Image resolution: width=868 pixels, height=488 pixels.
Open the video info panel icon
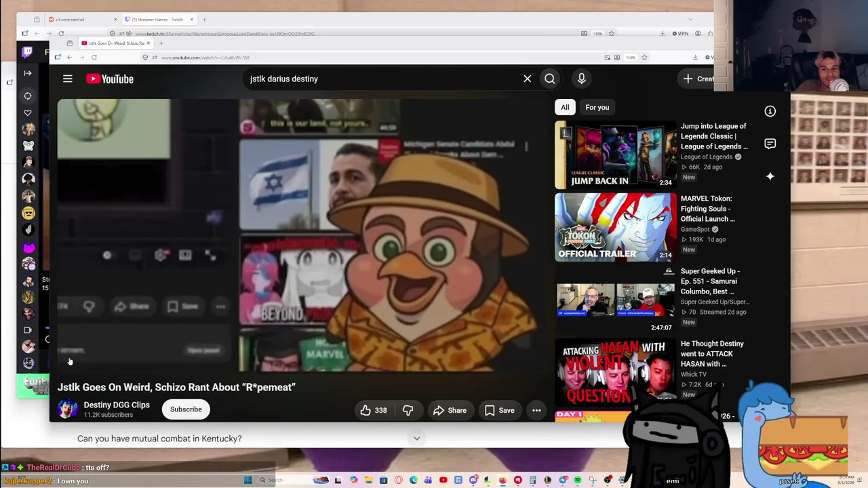coord(770,111)
